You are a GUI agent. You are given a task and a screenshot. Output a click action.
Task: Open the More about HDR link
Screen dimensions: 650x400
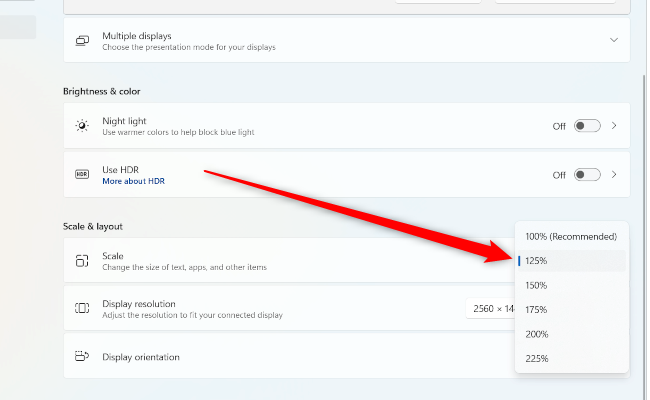[x=133, y=181]
